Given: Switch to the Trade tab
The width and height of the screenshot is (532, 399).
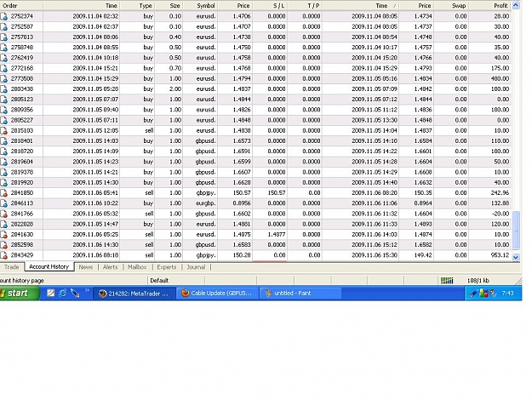Looking at the screenshot, I should coord(12,267).
